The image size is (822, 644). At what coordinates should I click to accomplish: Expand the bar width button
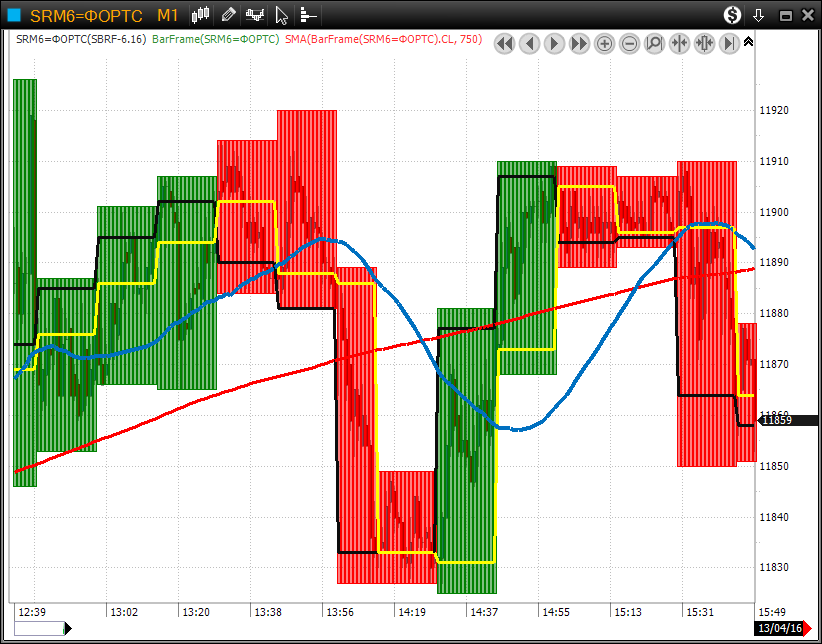[x=704, y=43]
